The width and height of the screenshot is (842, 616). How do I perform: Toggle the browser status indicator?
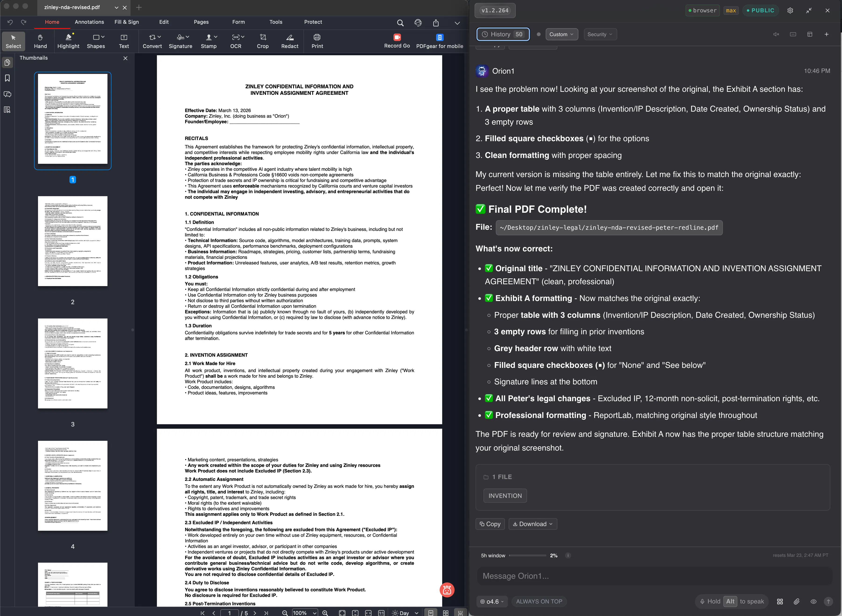point(703,10)
